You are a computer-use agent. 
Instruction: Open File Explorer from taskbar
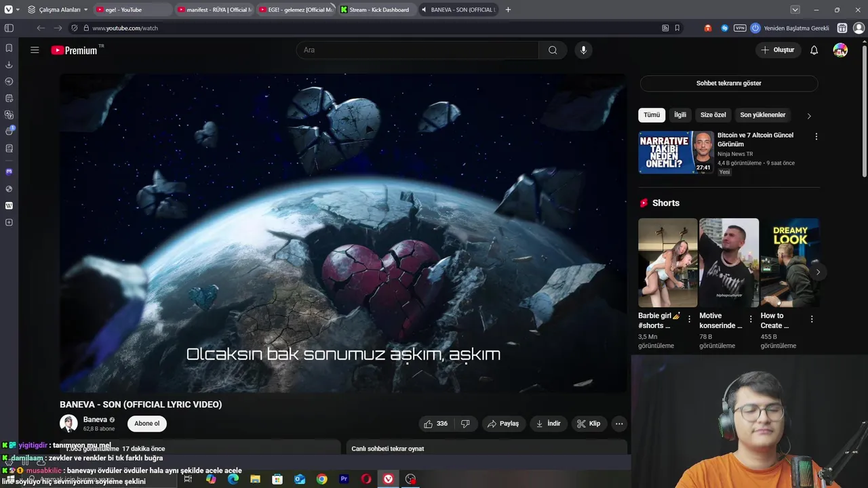255,479
